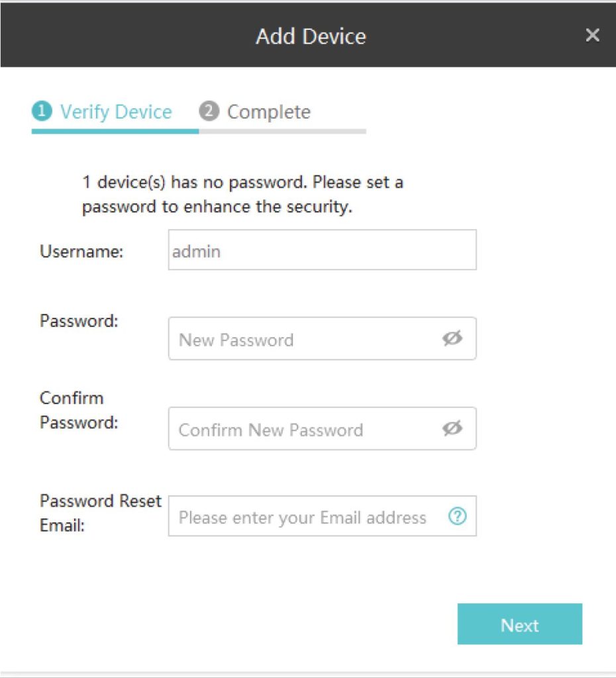The height and width of the screenshot is (678, 616).
Task: Close the Add Device dialog
Action: click(592, 36)
